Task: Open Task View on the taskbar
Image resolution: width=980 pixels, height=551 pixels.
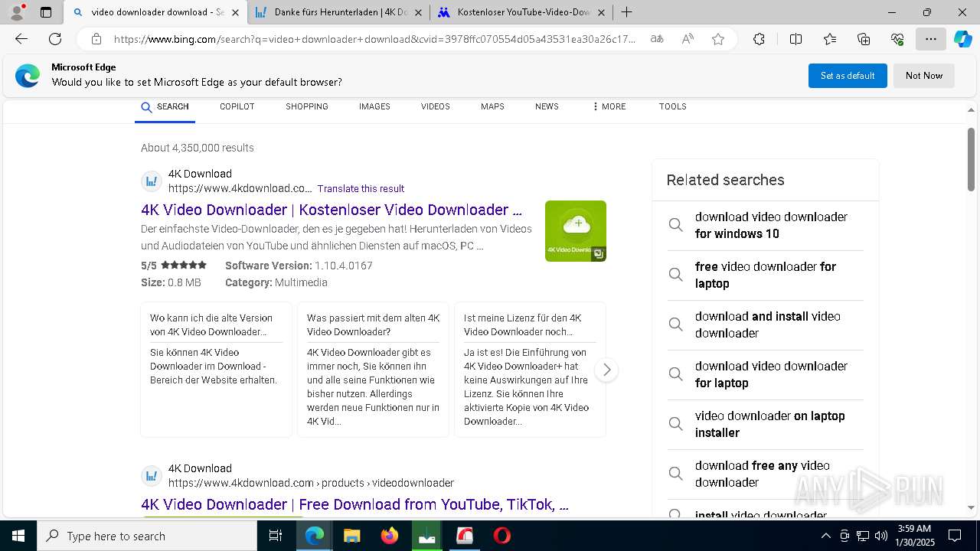Action: 276,536
